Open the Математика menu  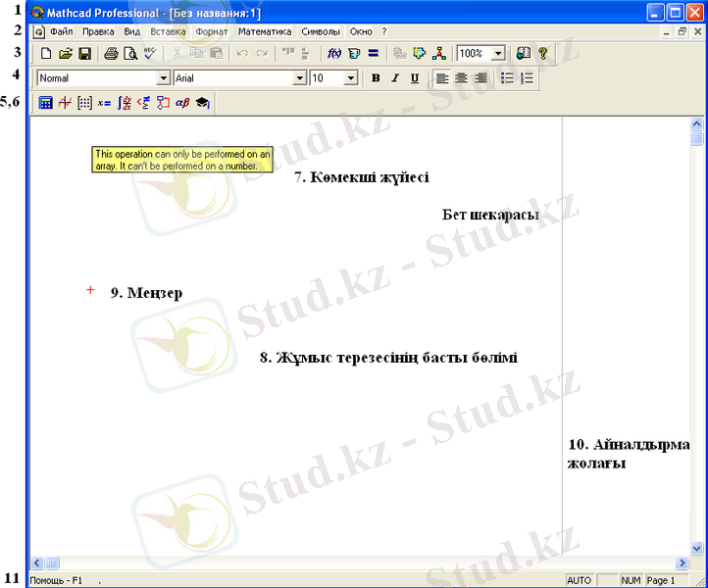tap(265, 31)
